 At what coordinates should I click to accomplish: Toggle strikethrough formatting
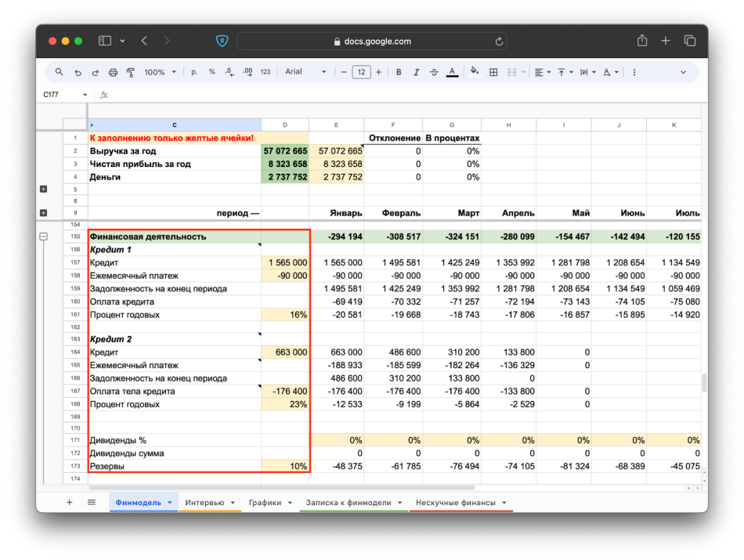coord(434,72)
